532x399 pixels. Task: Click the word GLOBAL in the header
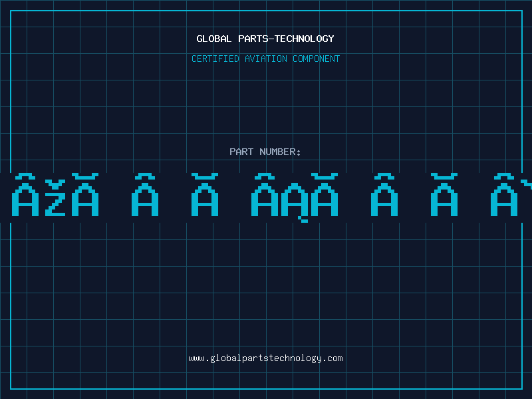(x=214, y=39)
